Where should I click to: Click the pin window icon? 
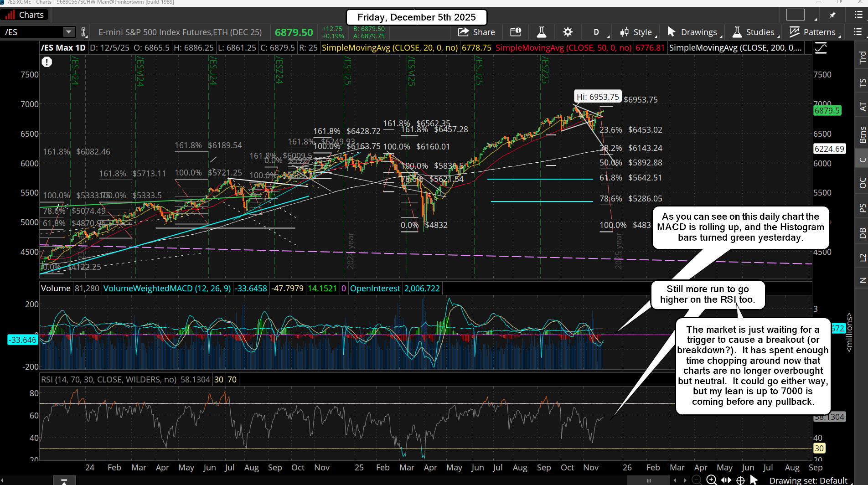coord(832,15)
